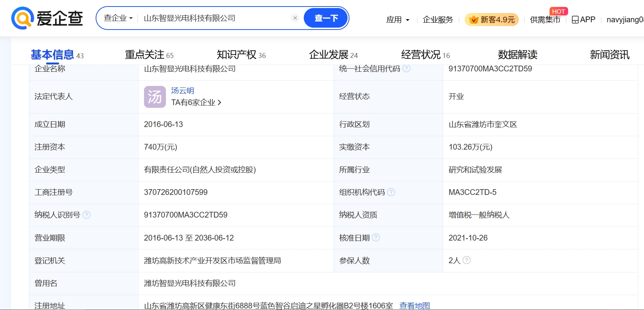Switch to the 重点关注 tab

tap(149, 55)
